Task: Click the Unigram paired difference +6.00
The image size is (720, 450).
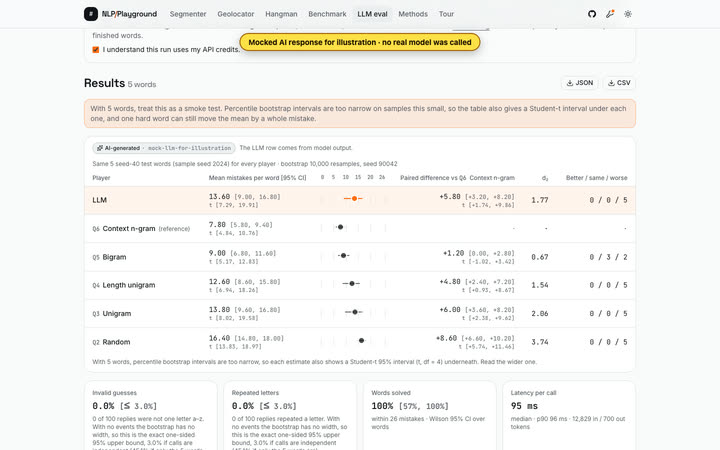Action: click(x=450, y=310)
